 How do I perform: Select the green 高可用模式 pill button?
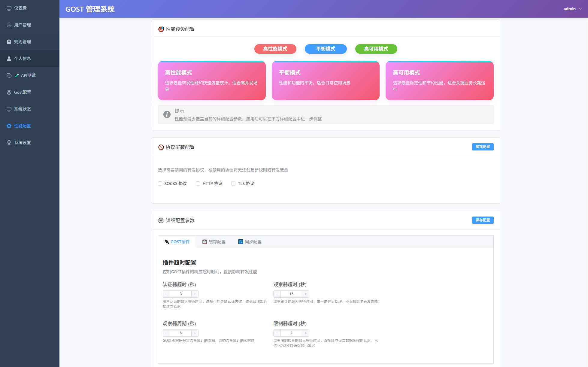[376, 49]
